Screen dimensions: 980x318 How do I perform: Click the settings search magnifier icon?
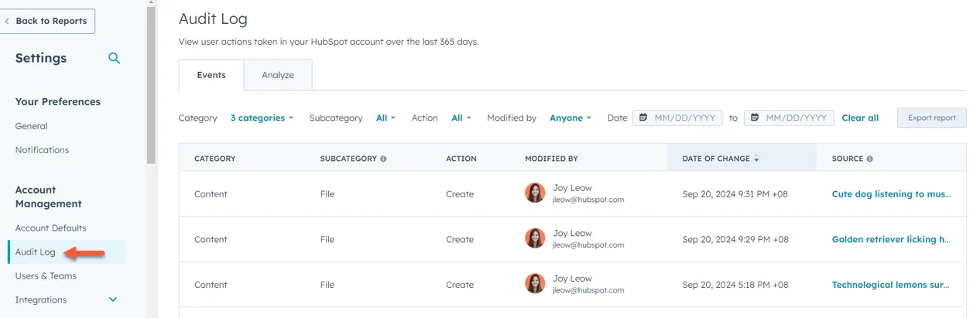[x=115, y=58]
